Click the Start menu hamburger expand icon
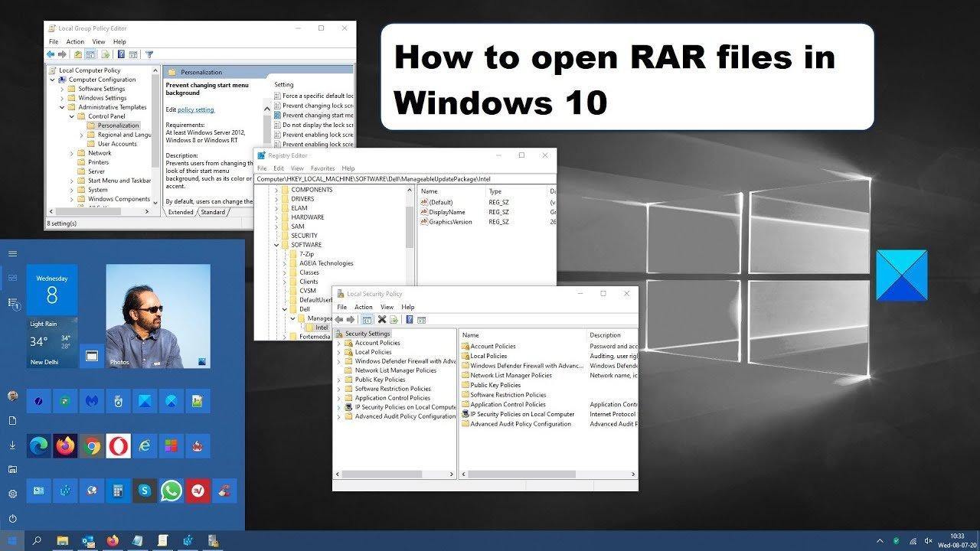The height and width of the screenshot is (551, 980). (x=12, y=253)
